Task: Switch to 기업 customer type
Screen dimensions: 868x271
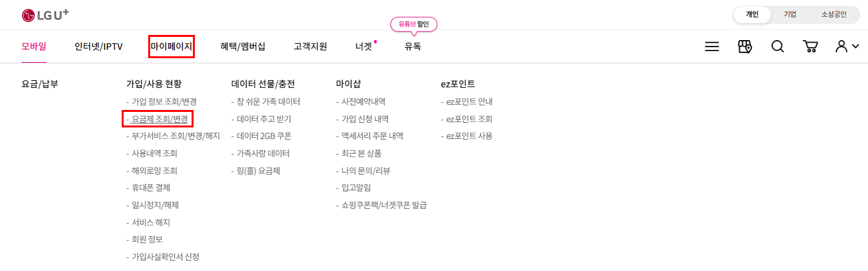Action: (790, 14)
